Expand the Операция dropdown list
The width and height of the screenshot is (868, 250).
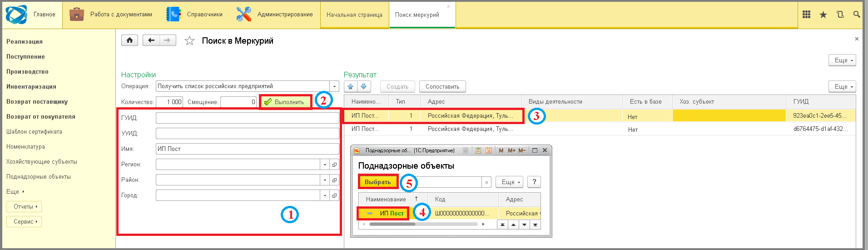click(335, 86)
